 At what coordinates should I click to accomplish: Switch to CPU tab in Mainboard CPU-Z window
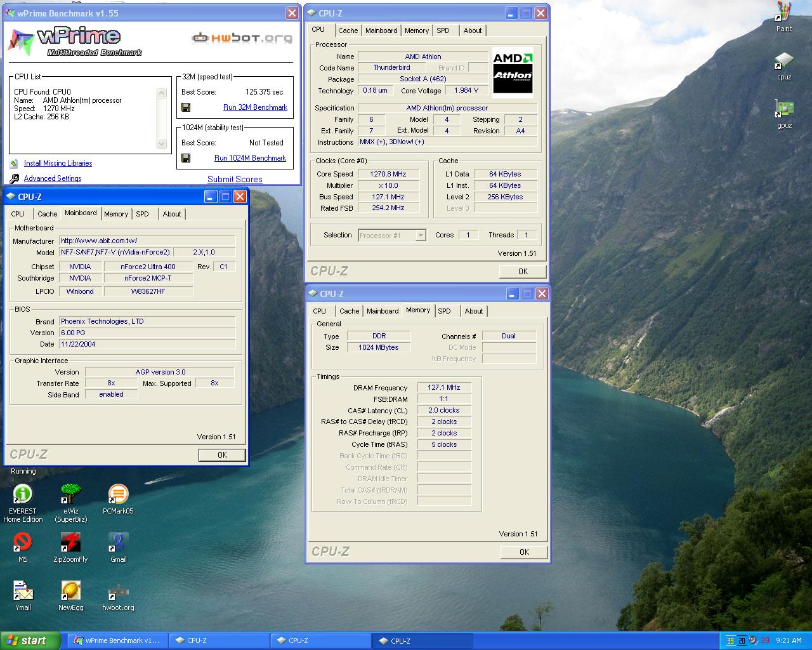point(18,214)
